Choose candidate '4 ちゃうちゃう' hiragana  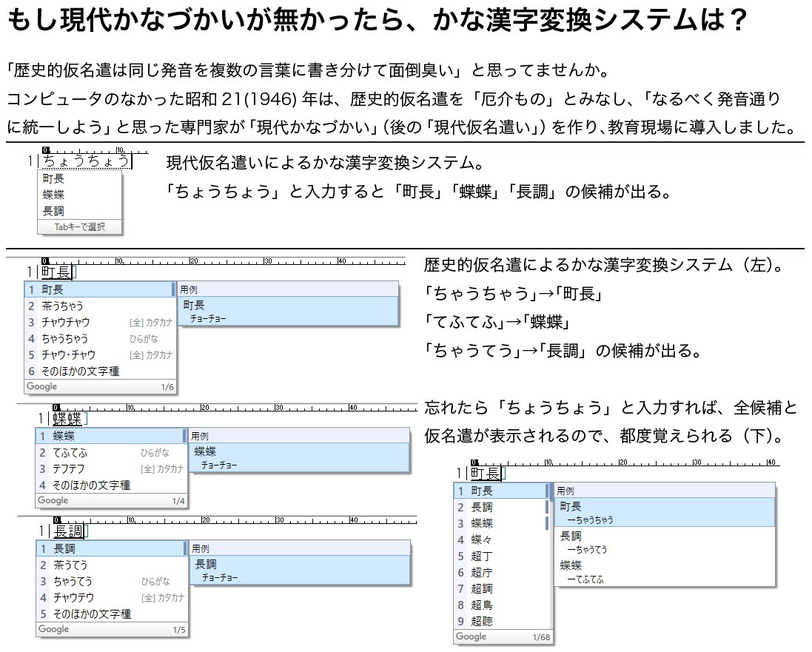(x=100, y=339)
